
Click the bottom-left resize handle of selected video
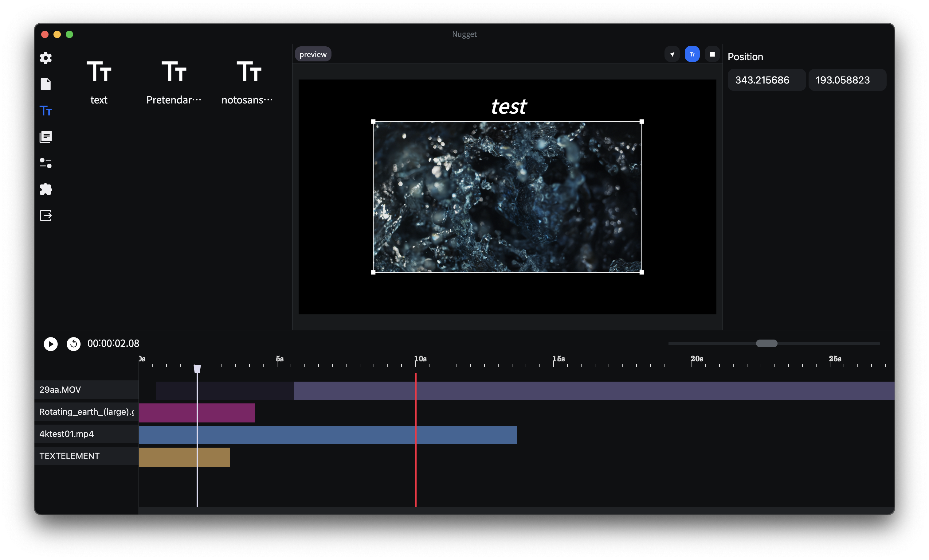coord(373,272)
